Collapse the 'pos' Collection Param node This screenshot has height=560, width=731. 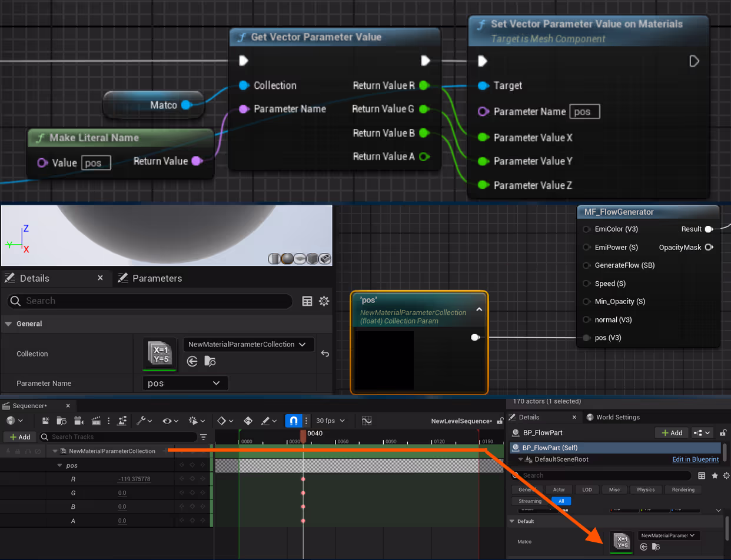point(479,309)
